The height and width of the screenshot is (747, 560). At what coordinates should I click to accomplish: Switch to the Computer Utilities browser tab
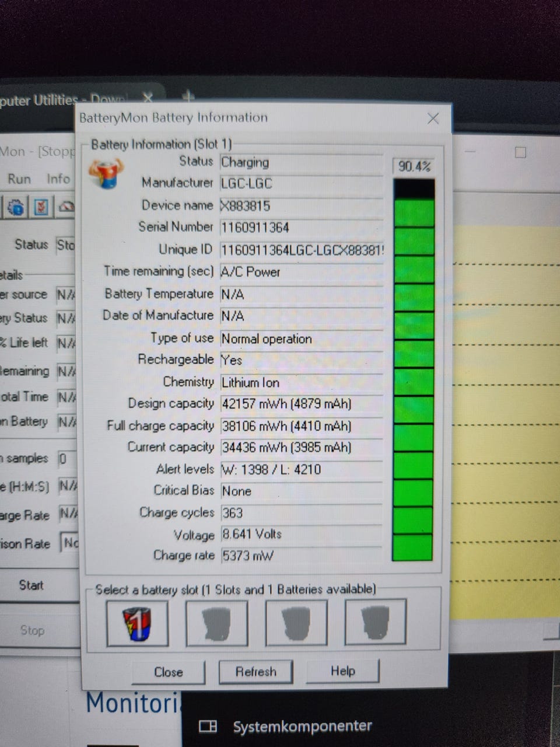pyautogui.click(x=63, y=100)
